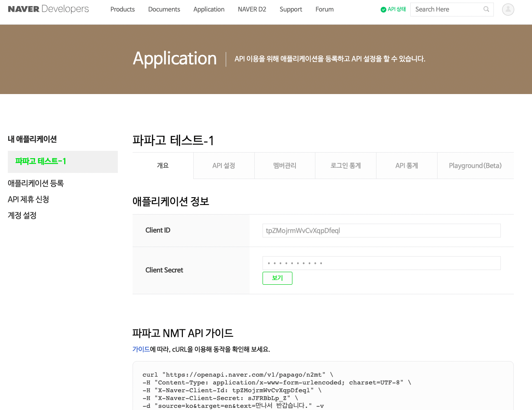This screenshot has height=410, width=532.
Task: Open API 제휴 신청 in sidebar
Action: coord(29,199)
